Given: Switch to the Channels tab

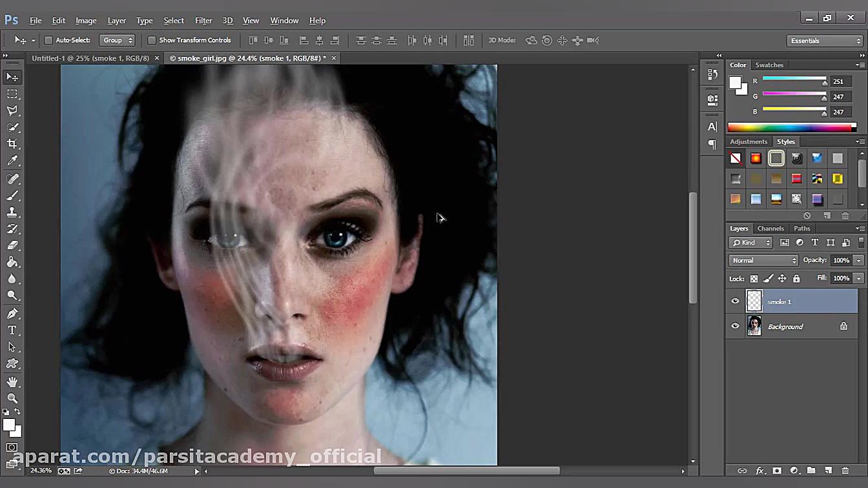Looking at the screenshot, I should (770, 229).
